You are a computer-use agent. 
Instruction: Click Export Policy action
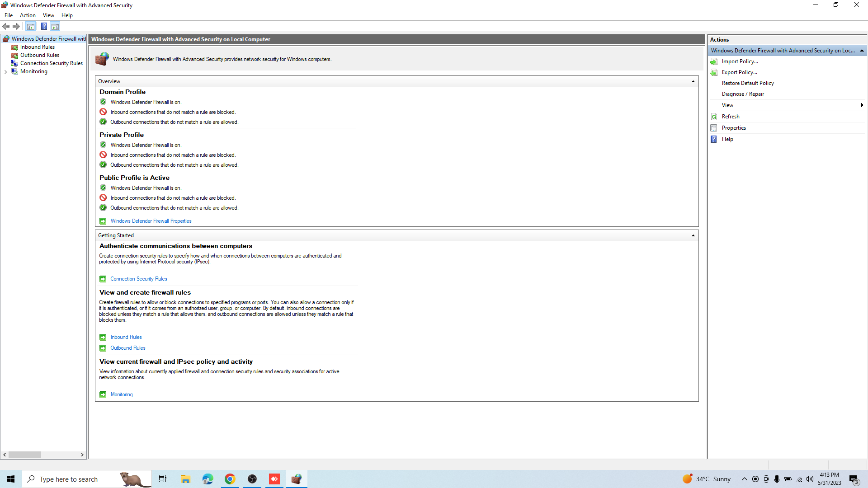coord(739,72)
